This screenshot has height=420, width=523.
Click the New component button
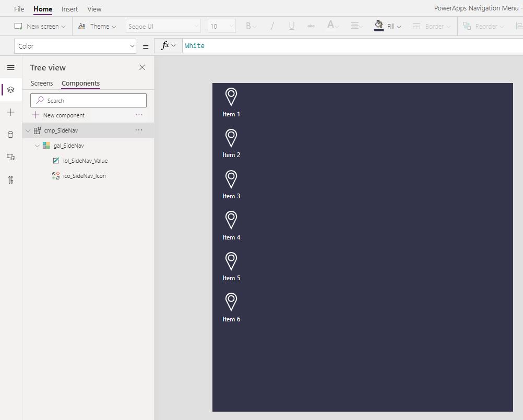[64, 115]
